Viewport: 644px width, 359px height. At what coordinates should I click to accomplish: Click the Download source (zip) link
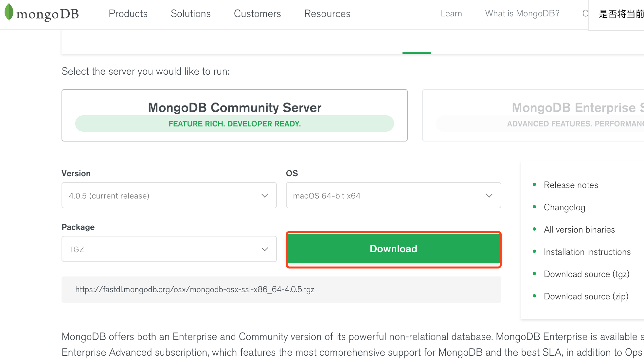point(586,296)
